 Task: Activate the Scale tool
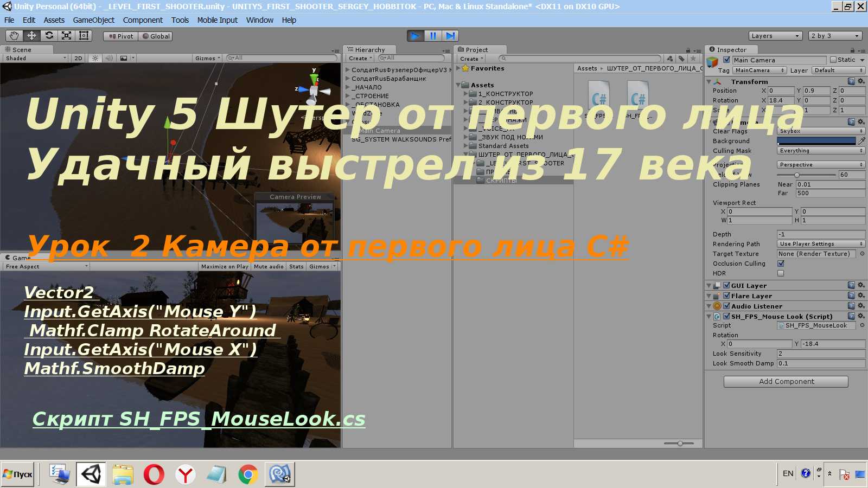click(x=66, y=36)
